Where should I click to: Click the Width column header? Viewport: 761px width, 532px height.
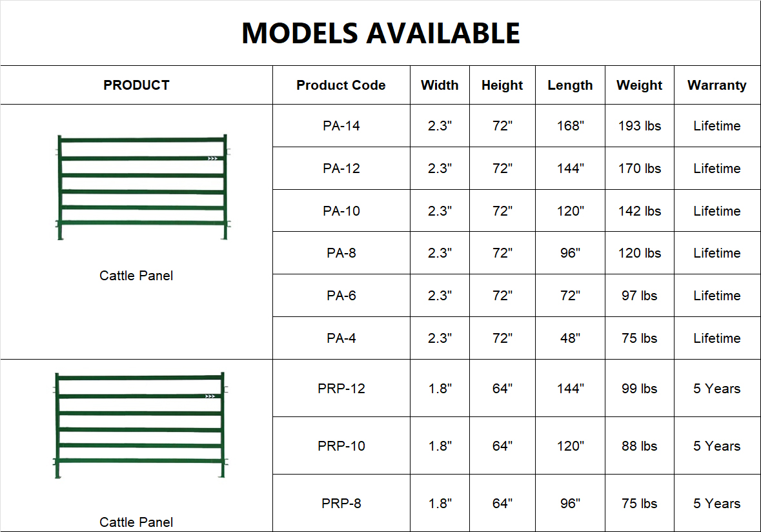[x=440, y=85]
